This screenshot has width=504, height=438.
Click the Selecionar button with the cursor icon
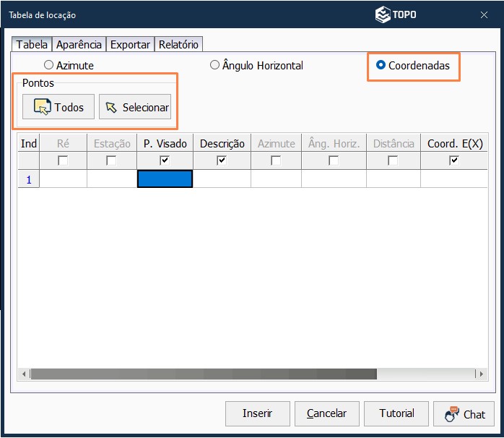[135, 107]
